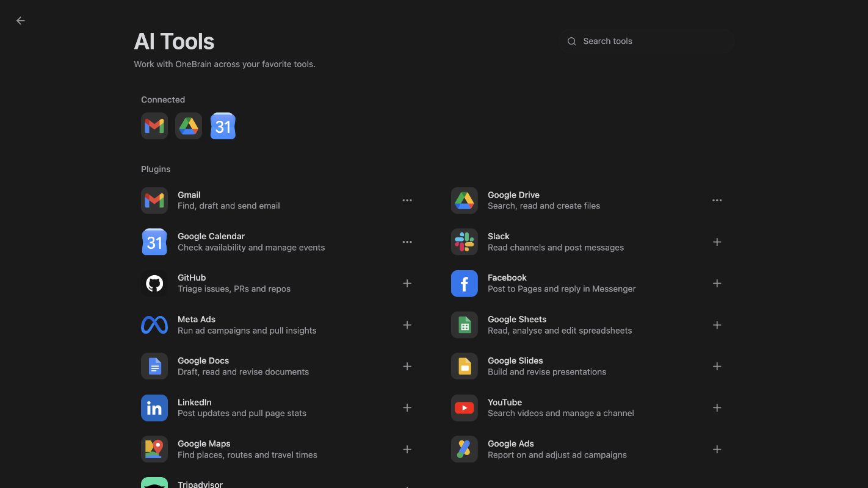Screen dimensions: 868x488
Task: Click the Gmail plugin icon
Action: 154,200
